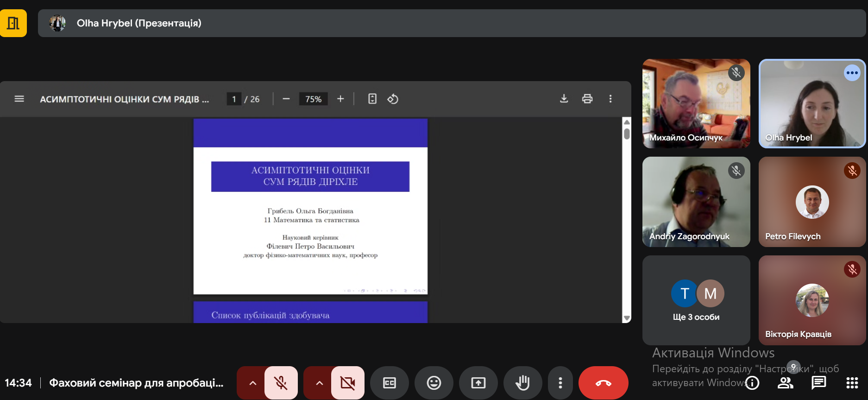Expand audio settings arrow beside microphone

(x=252, y=383)
